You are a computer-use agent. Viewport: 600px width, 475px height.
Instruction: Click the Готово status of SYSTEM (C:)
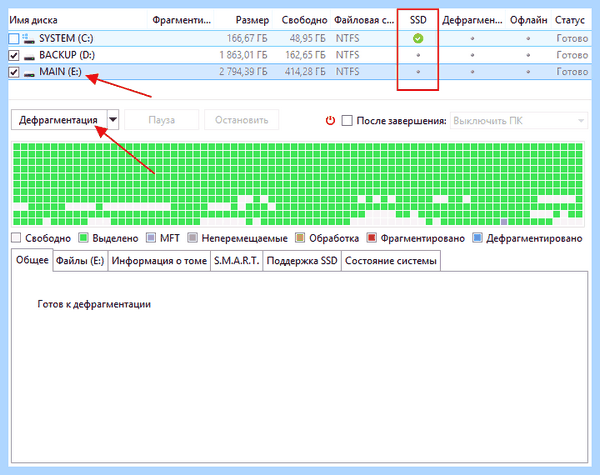point(572,38)
